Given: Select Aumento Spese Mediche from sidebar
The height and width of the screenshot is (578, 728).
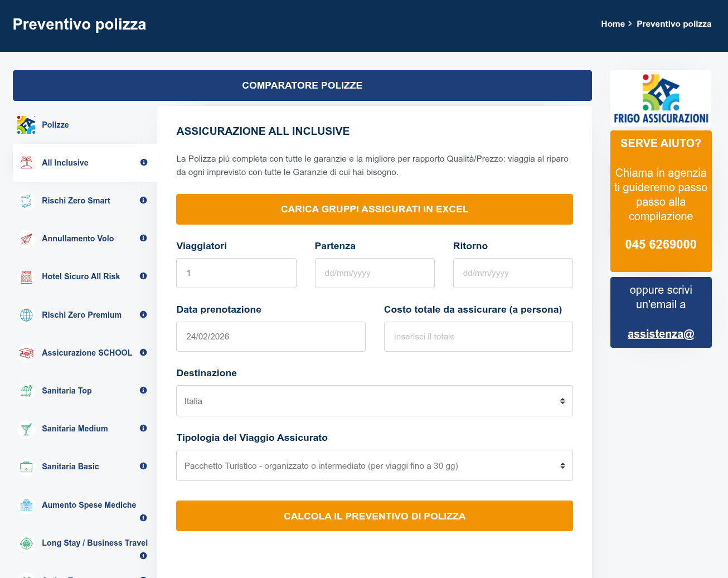Looking at the screenshot, I should click(89, 505).
